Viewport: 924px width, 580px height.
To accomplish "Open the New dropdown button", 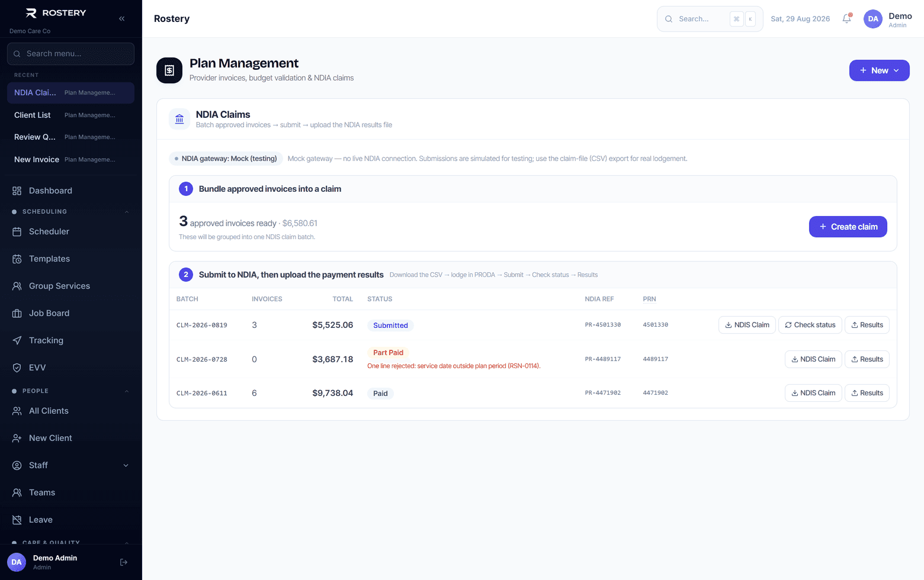I will 879,70.
